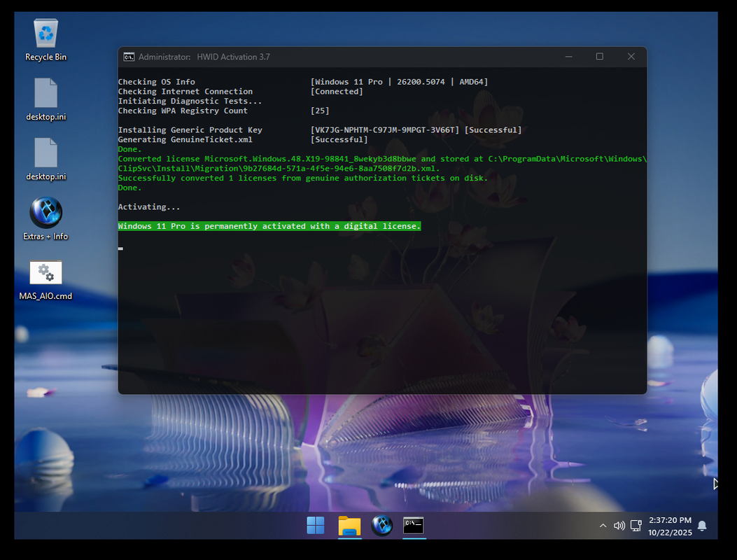The image size is (737, 560).
Task: Click 'Checking WPA Registry Count' line
Action: (x=183, y=111)
